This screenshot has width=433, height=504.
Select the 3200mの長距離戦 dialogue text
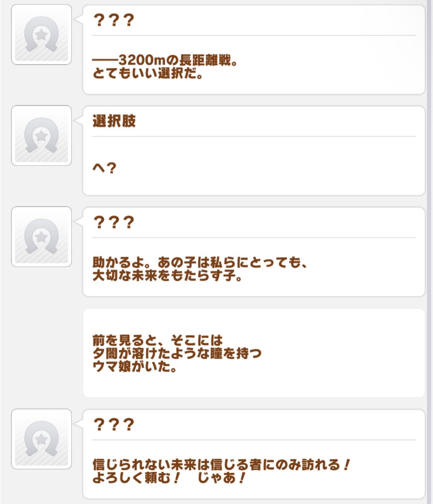coord(165,60)
